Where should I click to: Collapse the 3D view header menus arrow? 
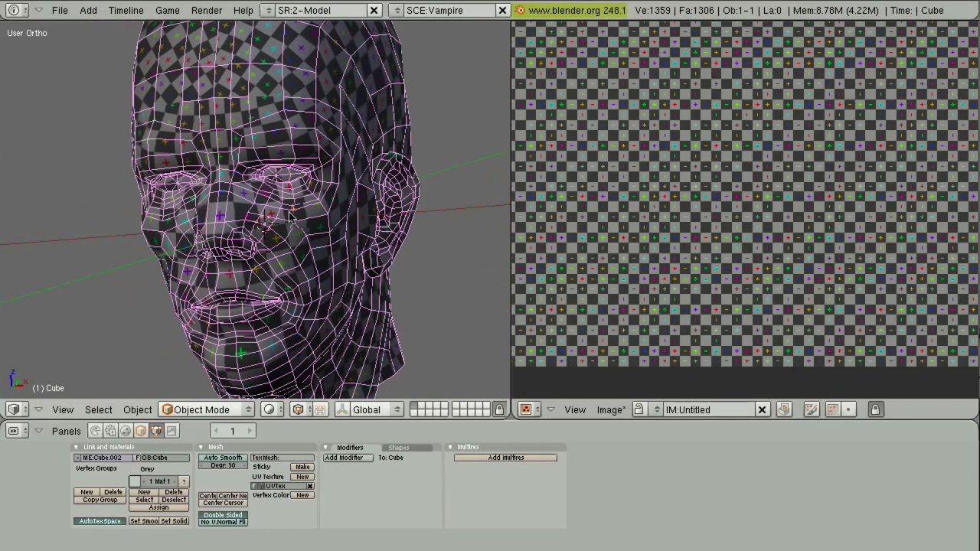pos(38,409)
